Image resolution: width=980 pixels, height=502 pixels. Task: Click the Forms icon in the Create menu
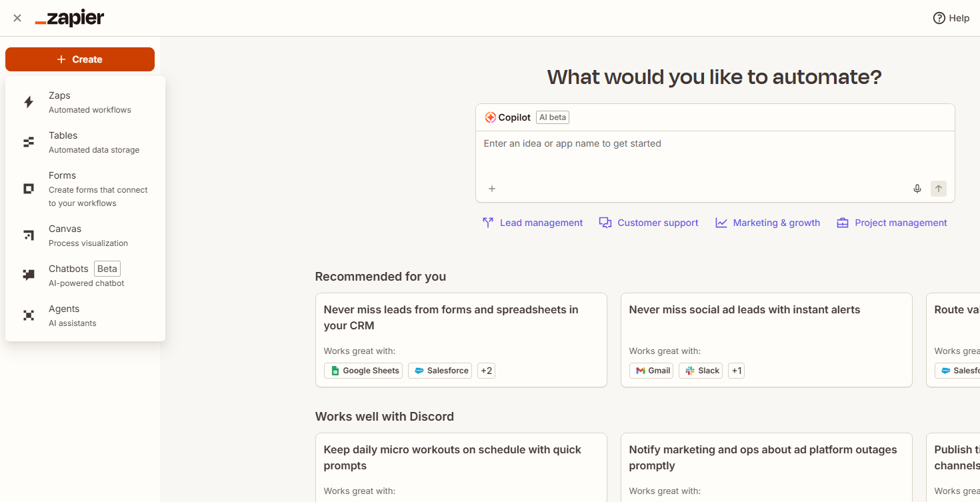click(29, 189)
